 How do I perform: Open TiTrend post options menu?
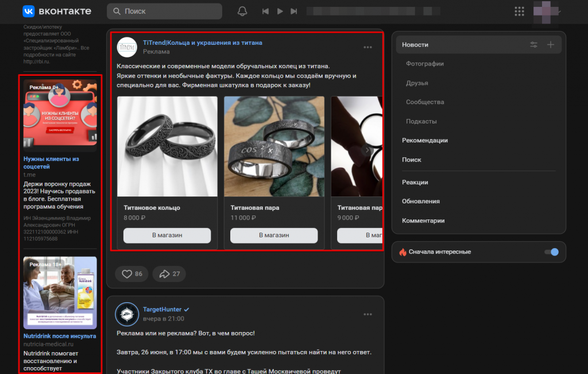pos(367,47)
